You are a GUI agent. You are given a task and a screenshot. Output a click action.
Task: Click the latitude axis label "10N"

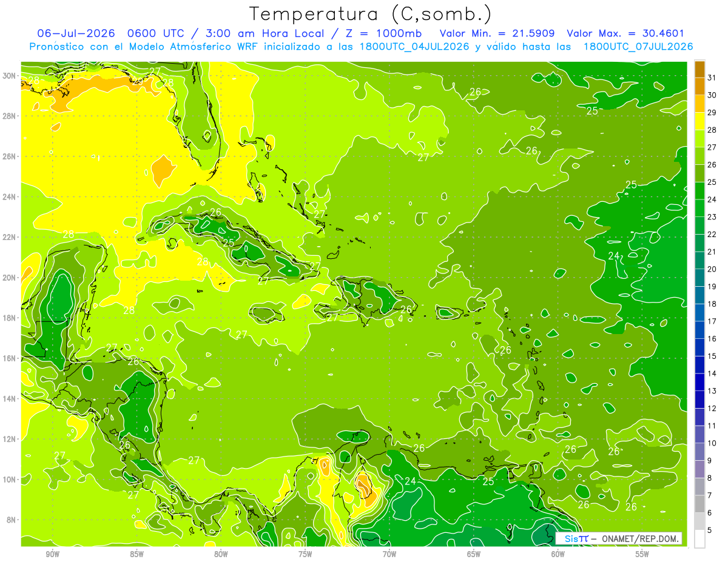coord(10,480)
